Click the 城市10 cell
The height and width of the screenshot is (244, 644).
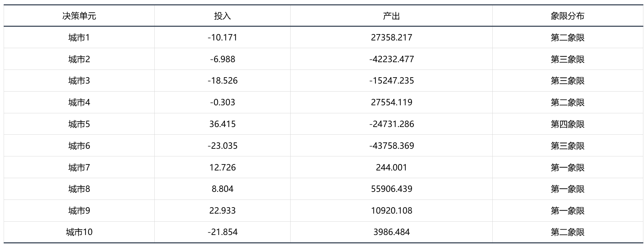(x=79, y=232)
